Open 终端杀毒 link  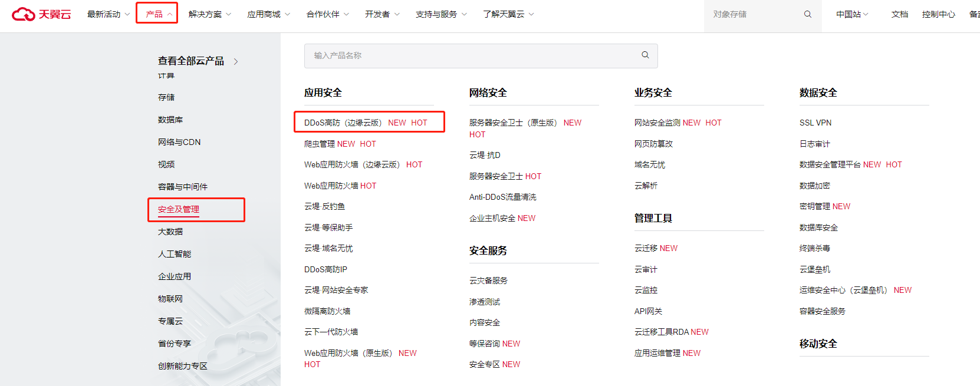click(x=814, y=248)
